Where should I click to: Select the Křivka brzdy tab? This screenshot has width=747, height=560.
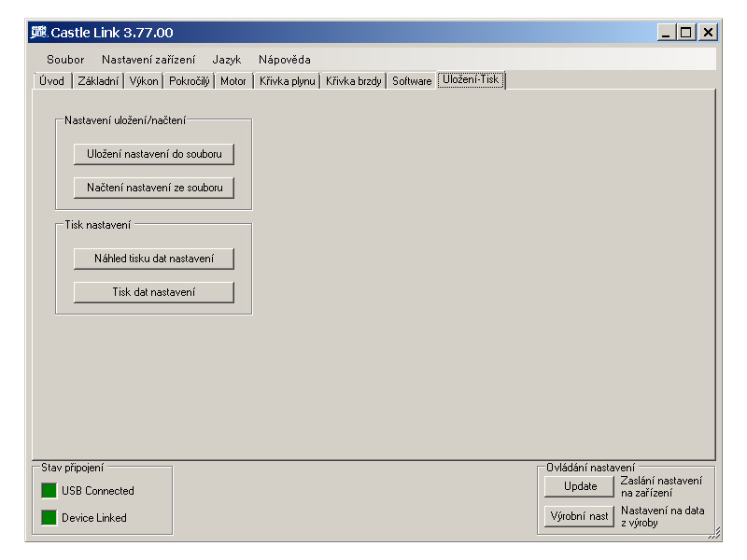point(354,81)
